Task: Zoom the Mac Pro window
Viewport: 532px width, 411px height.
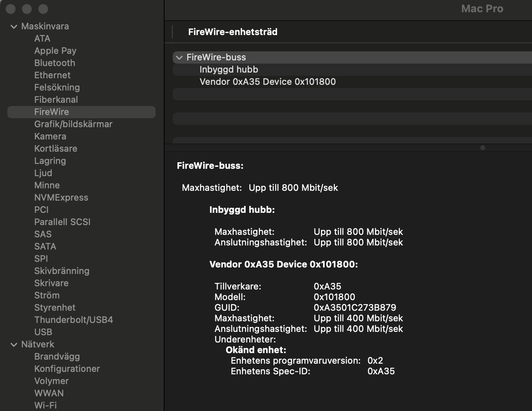Action: point(43,9)
